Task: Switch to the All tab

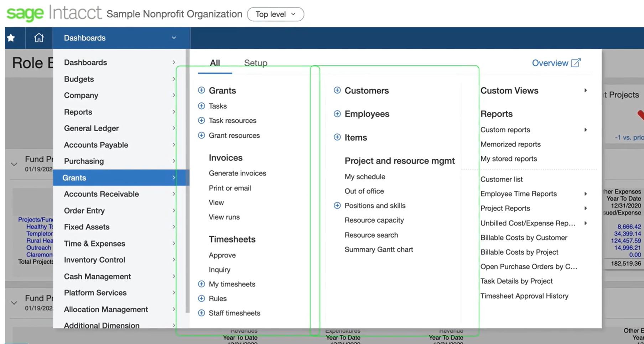Action: (x=215, y=63)
